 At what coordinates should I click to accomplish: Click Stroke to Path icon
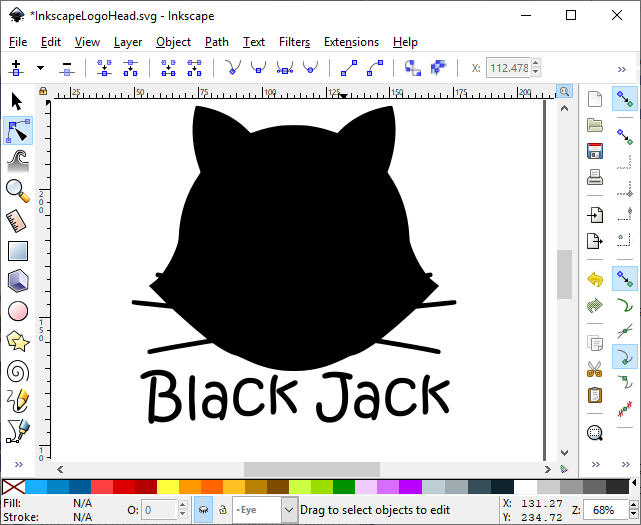439,68
